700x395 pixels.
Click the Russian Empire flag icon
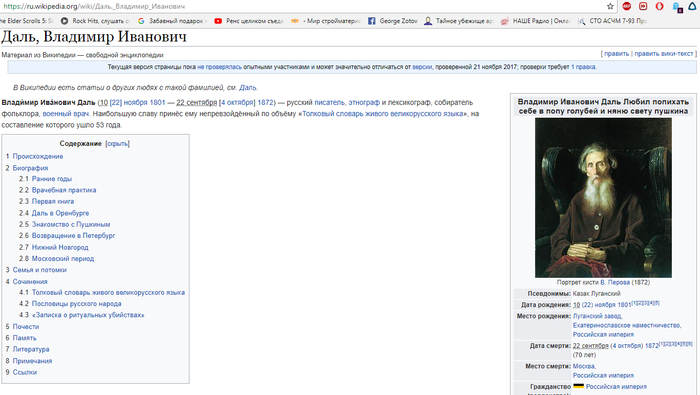tap(578, 386)
